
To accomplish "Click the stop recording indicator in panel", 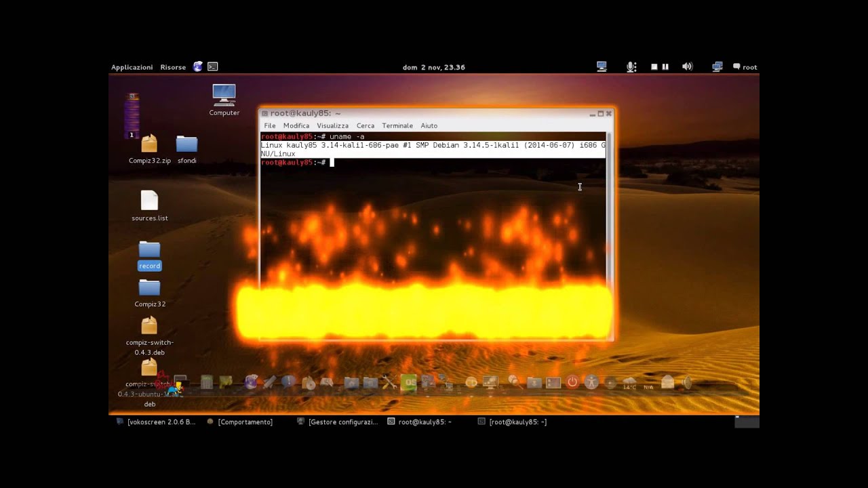I will click(654, 66).
